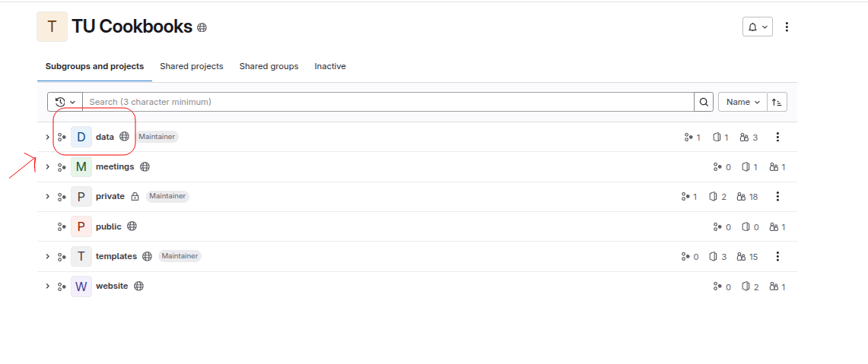Image resolution: width=868 pixels, height=364 pixels.
Task: Open the templates subgroup row actions menu
Action: tap(777, 256)
